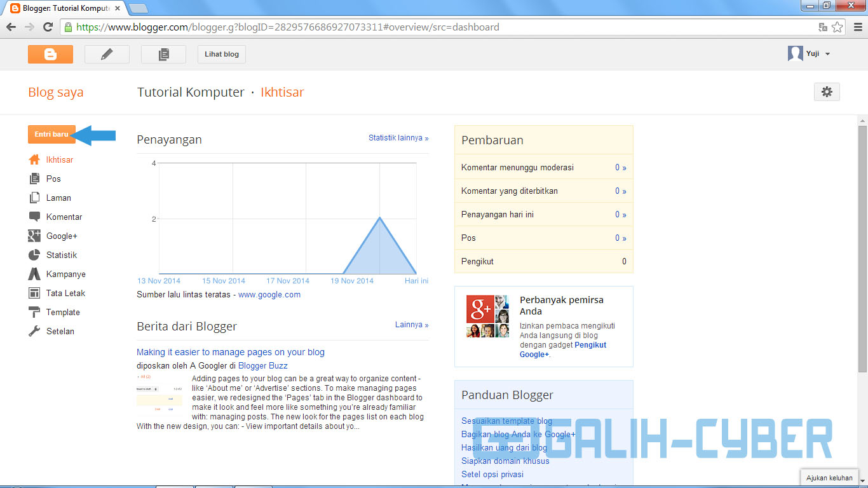The width and height of the screenshot is (868, 488).
Task: Open the post list icon button
Action: (163, 55)
